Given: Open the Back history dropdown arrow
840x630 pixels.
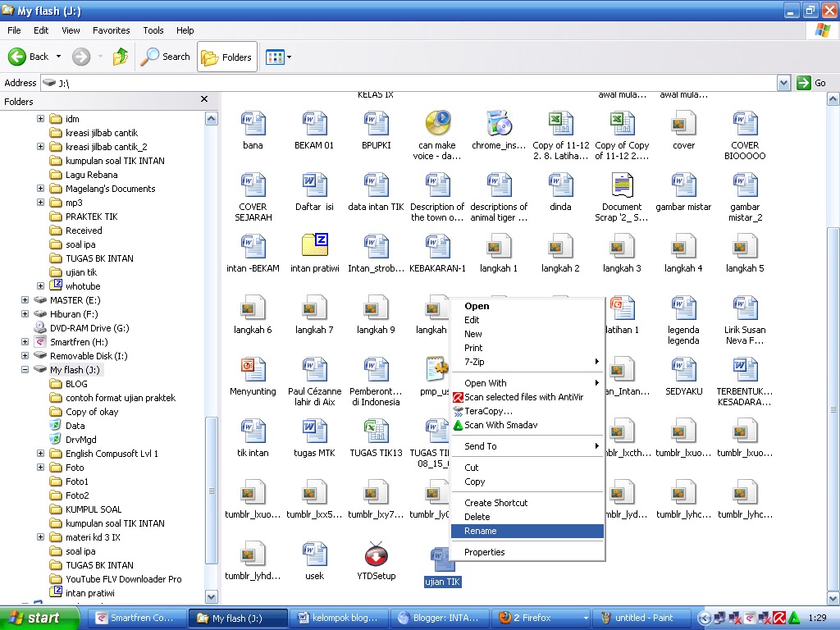Looking at the screenshot, I should (x=58, y=57).
